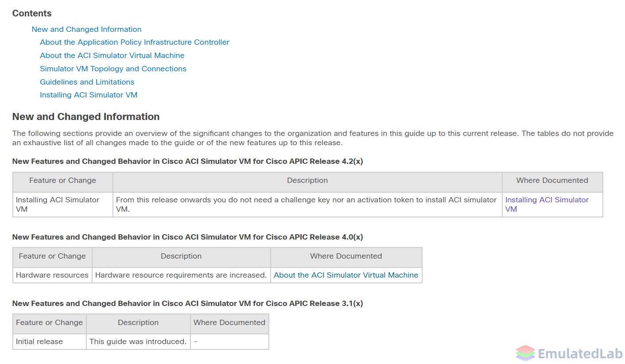Click the EmulatedLab stacked layers logo icon
The image size is (625, 364).
pyautogui.click(x=525, y=353)
